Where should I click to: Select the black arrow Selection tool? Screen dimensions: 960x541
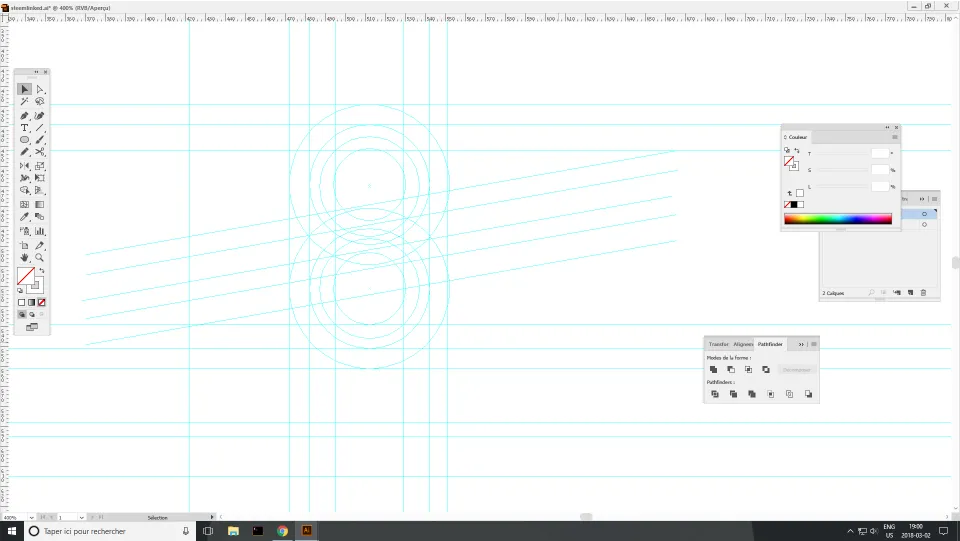click(24, 89)
